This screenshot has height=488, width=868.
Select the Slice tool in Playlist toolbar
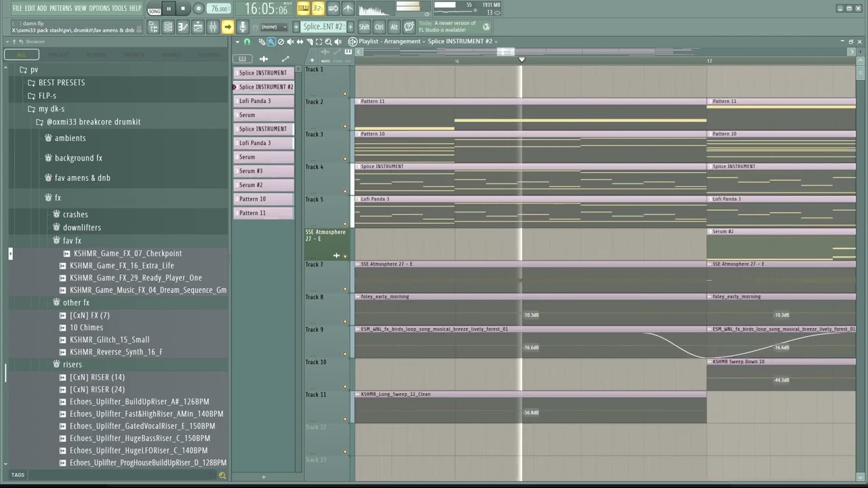(309, 41)
